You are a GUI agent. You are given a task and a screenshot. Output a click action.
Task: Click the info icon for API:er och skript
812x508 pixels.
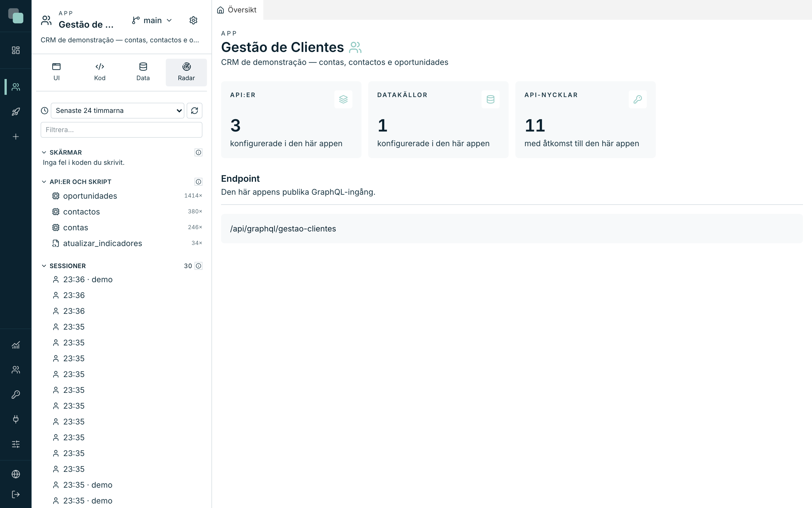pyautogui.click(x=199, y=182)
